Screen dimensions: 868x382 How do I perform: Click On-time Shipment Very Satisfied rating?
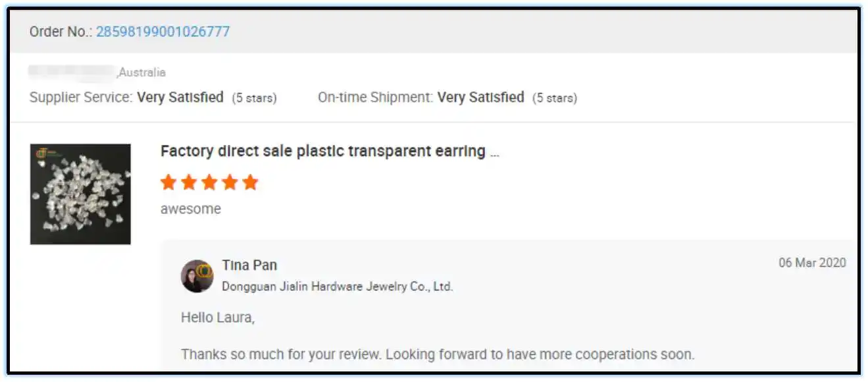480,97
